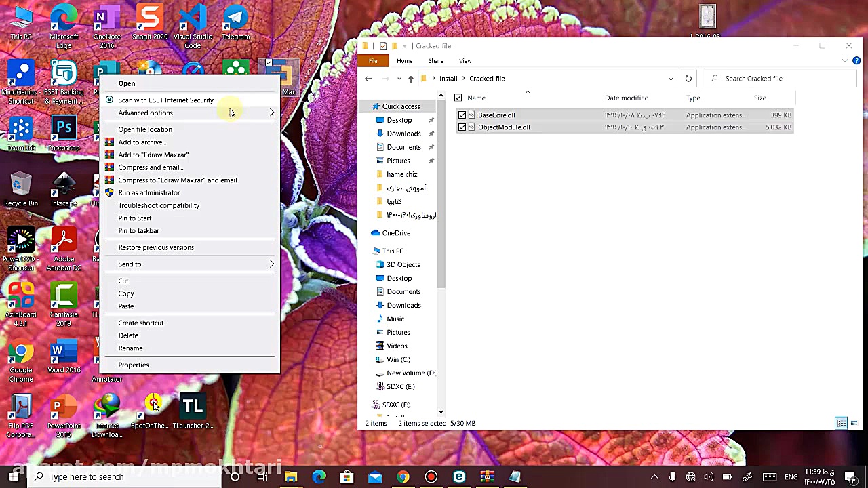This screenshot has height=488, width=868.
Task: Click the back arrow in File Explorer
Action: point(368,79)
